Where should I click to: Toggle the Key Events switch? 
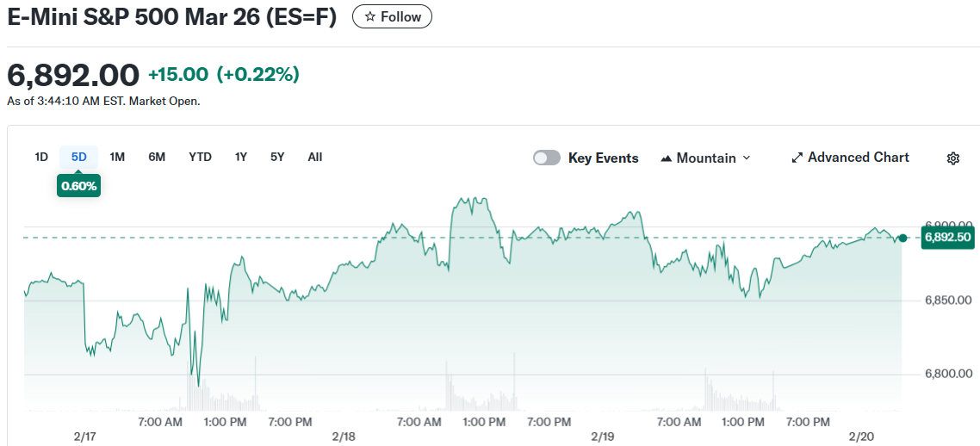(547, 158)
